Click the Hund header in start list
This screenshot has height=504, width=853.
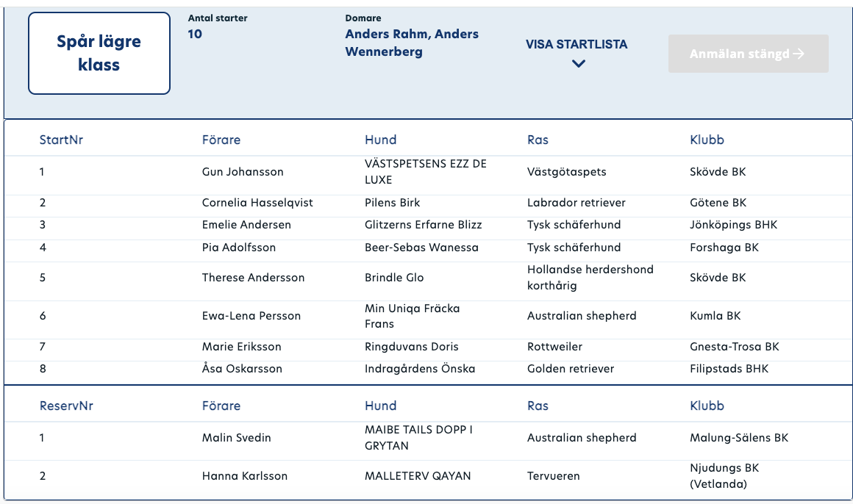tap(380, 140)
